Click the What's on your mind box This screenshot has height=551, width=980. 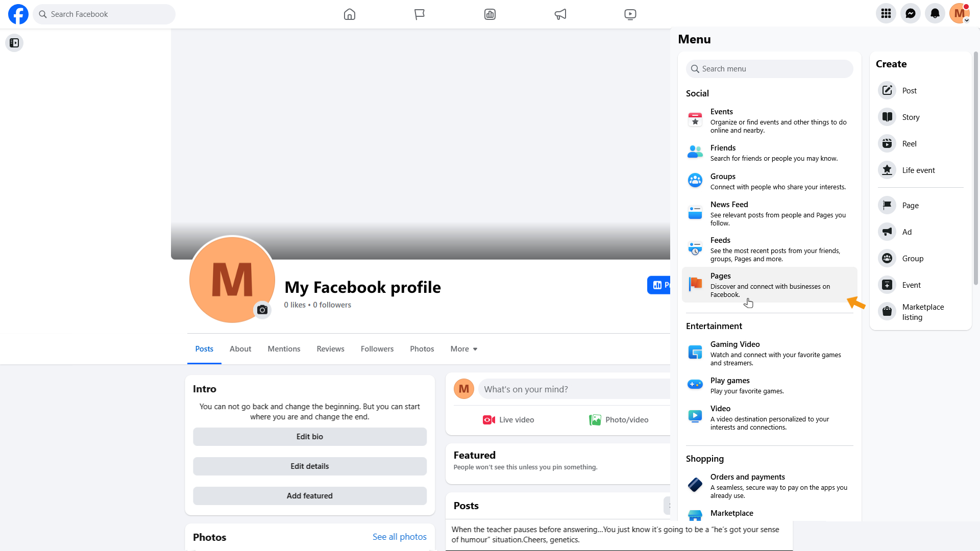click(x=574, y=389)
